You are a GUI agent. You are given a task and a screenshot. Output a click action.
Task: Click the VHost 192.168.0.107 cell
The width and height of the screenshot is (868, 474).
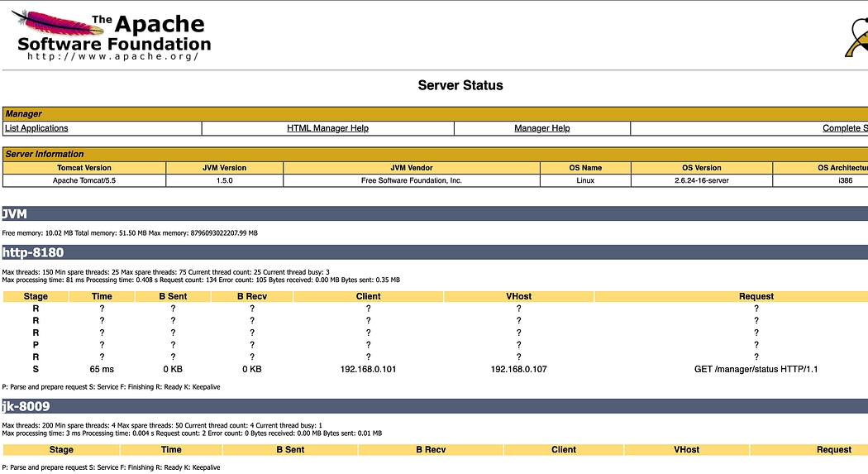click(x=518, y=369)
